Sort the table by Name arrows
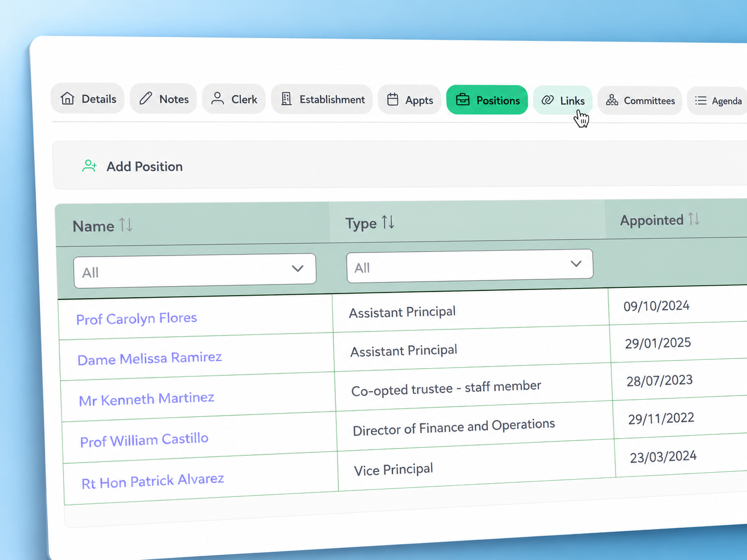 pos(126,225)
